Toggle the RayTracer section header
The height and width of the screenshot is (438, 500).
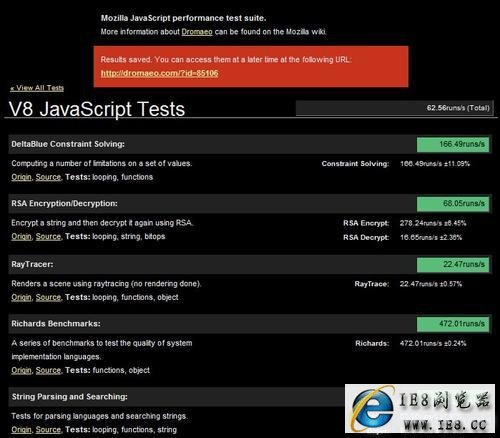coord(250,264)
